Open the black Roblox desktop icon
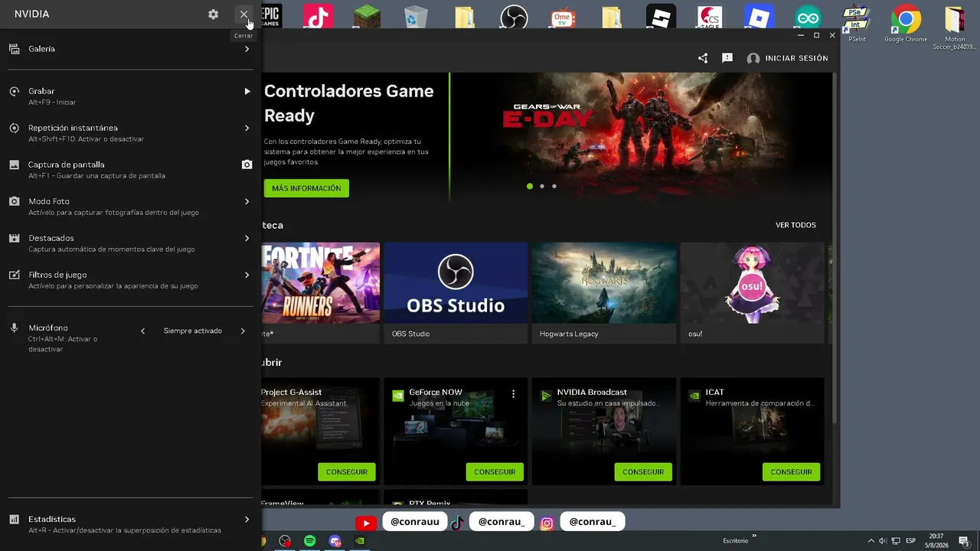 click(661, 17)
